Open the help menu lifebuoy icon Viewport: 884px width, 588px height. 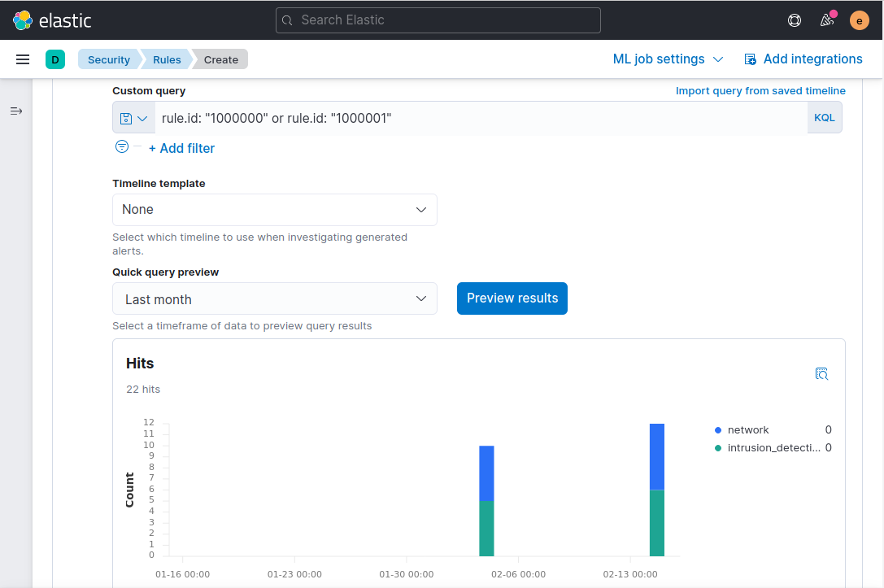[x=795, y=21]
